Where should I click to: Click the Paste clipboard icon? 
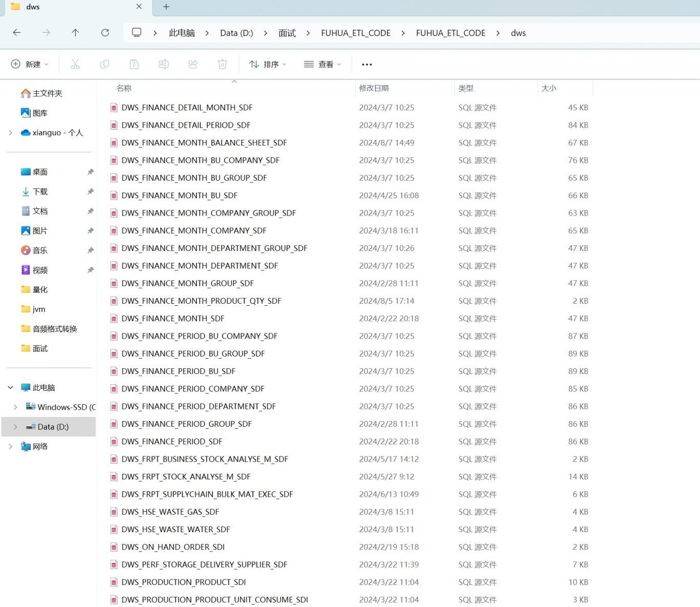pos(134,64)
